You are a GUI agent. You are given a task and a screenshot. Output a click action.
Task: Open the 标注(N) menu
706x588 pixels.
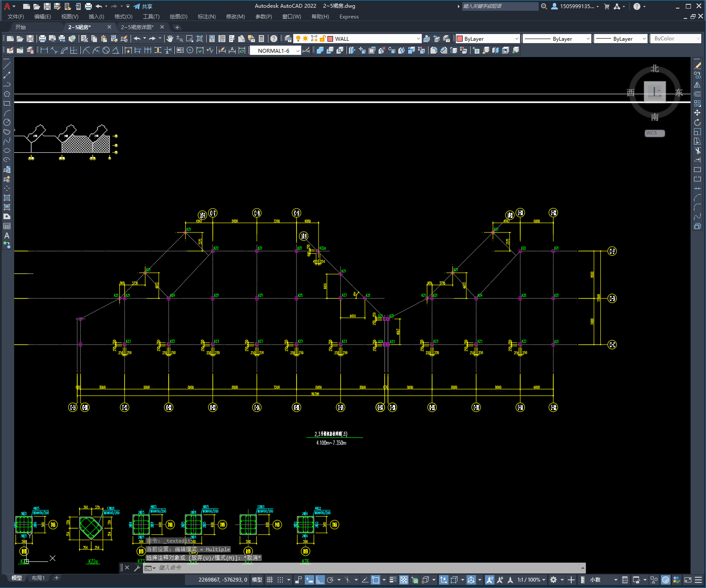click(x=206, y=17)
